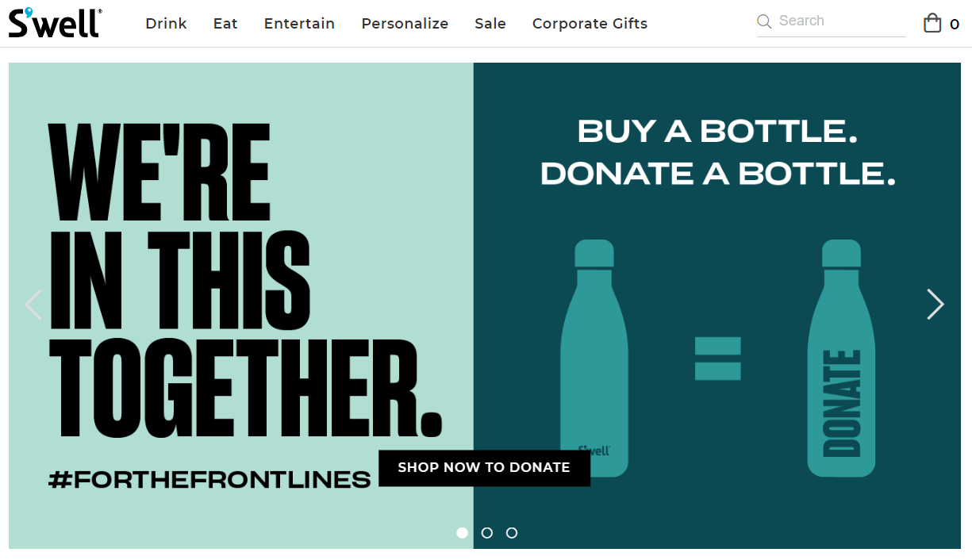Click the S'well logo
The image size is (972, 560).
coord(55,22)
